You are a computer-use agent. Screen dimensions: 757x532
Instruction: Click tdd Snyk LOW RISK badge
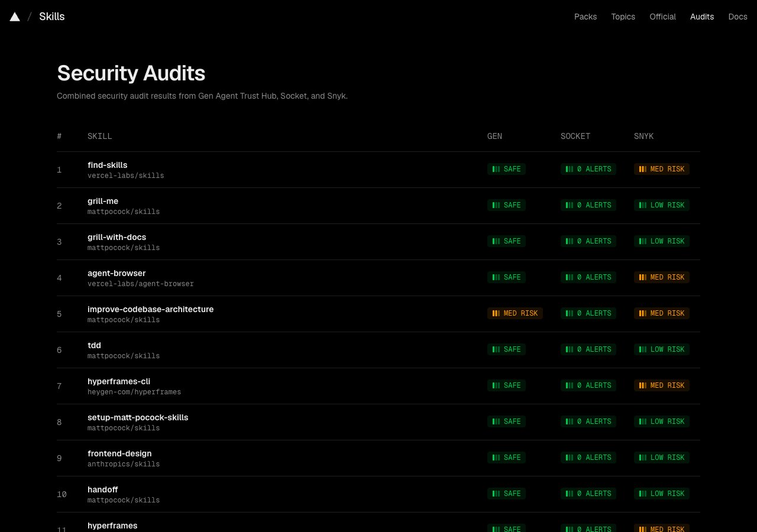pos(662,349)
